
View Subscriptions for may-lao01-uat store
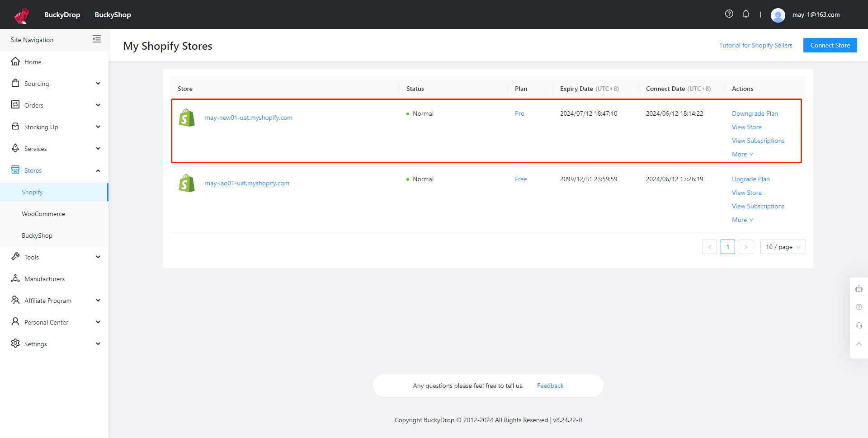coord(758,206)
